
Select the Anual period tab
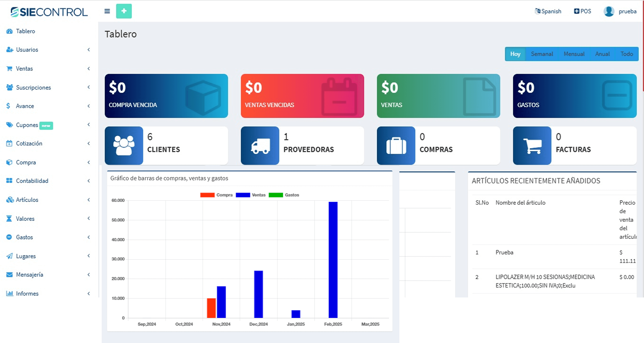click(x=602, y=54)
